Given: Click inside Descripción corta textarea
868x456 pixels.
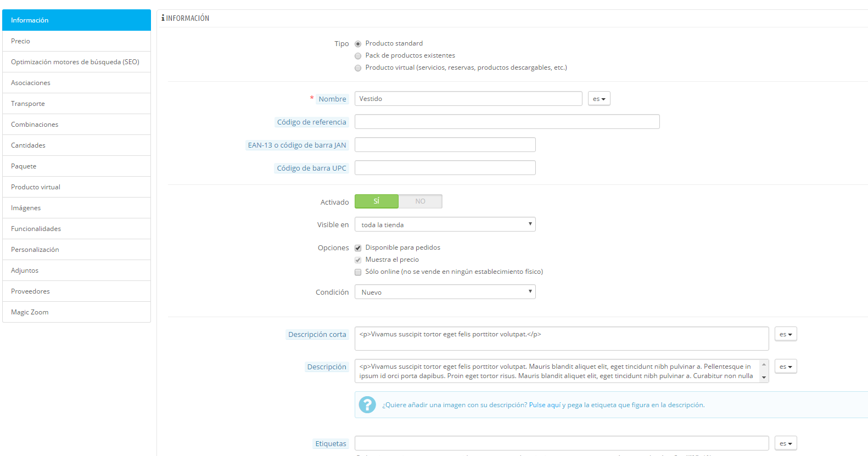Looking at the screenshot, I should tap(562, 339).
